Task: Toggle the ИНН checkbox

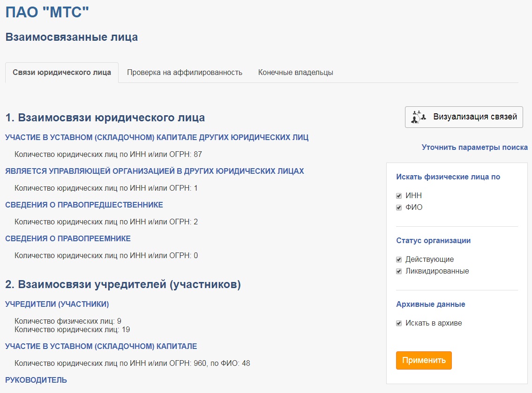Action: [x=399, y=196]
